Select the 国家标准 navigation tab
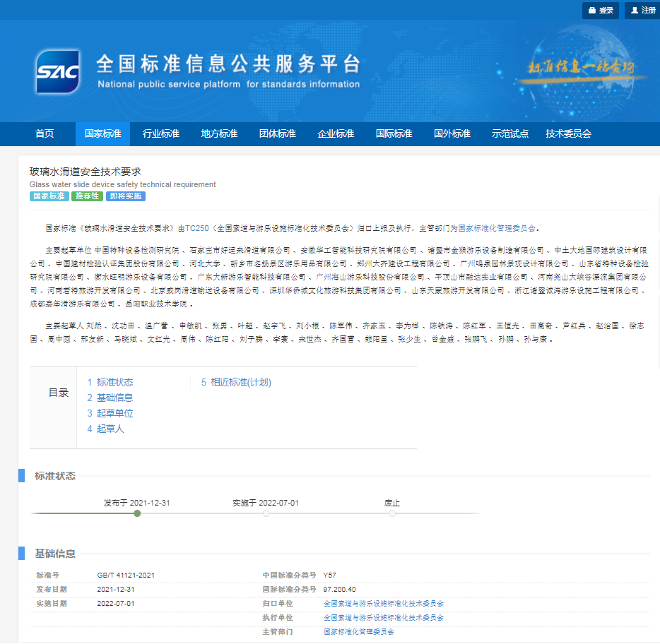This screenshot has width=660, height=644. coord(102,134)
